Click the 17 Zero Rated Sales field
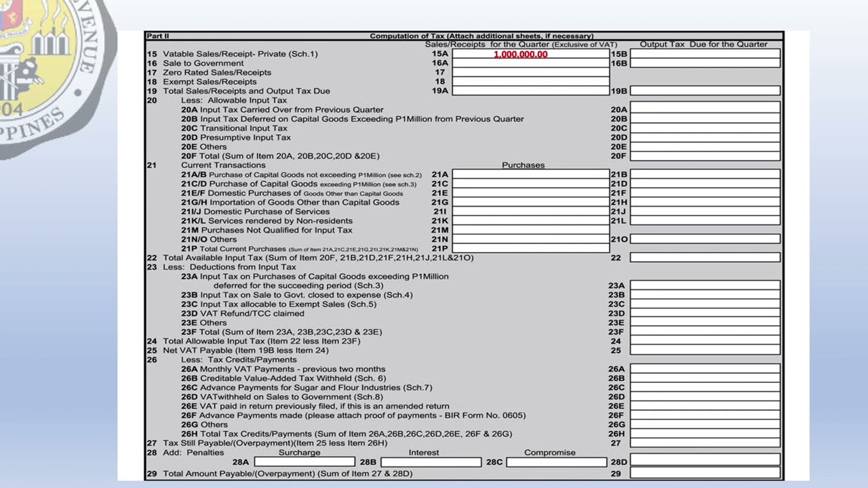Viewport: 868px width, 488px height. point(531,72)
